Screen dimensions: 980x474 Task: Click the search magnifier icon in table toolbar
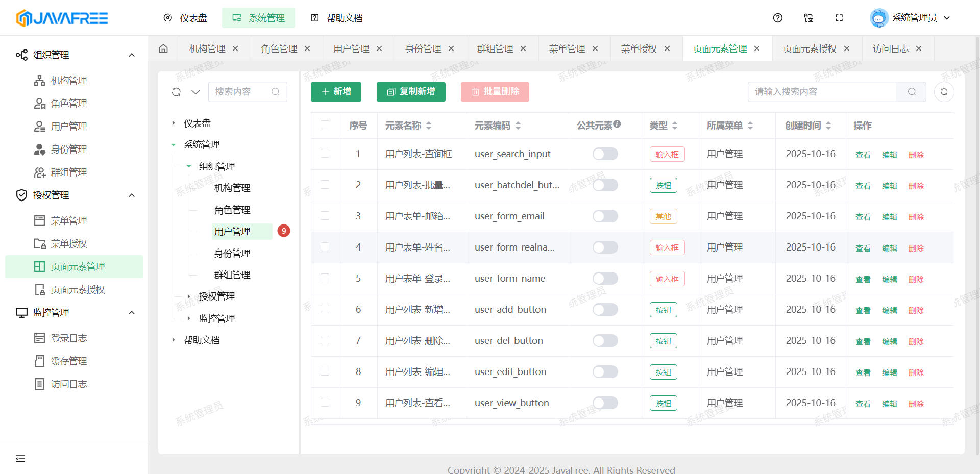(x=912, y=92)
